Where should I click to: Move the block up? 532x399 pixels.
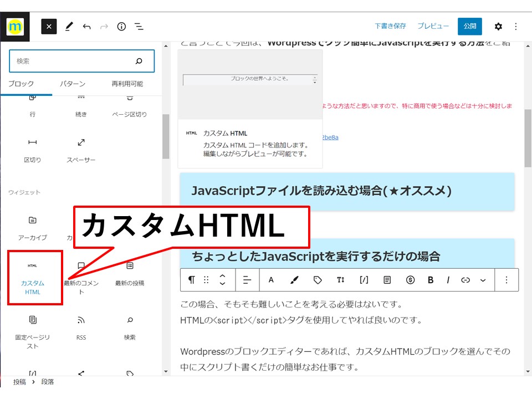(223, 276)
